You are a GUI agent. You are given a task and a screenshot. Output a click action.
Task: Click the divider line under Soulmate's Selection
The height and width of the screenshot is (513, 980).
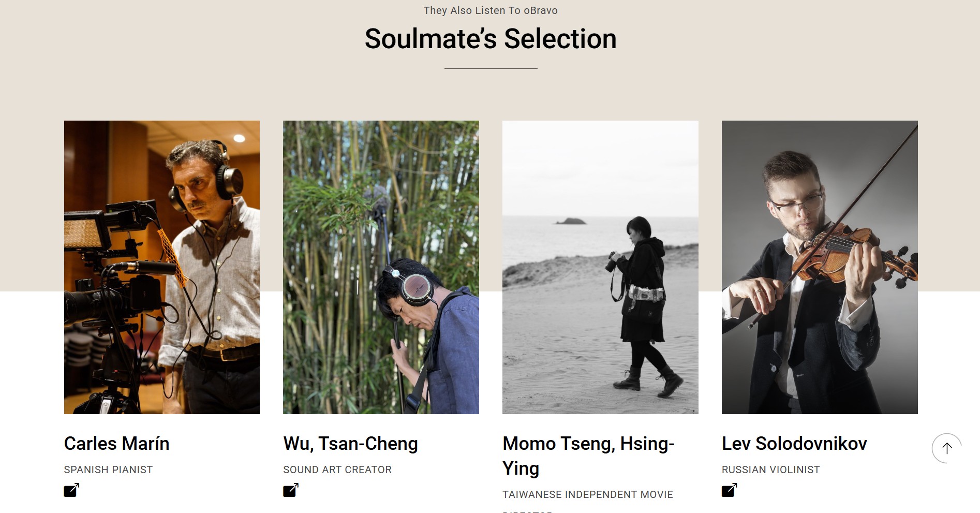[491, 68]
